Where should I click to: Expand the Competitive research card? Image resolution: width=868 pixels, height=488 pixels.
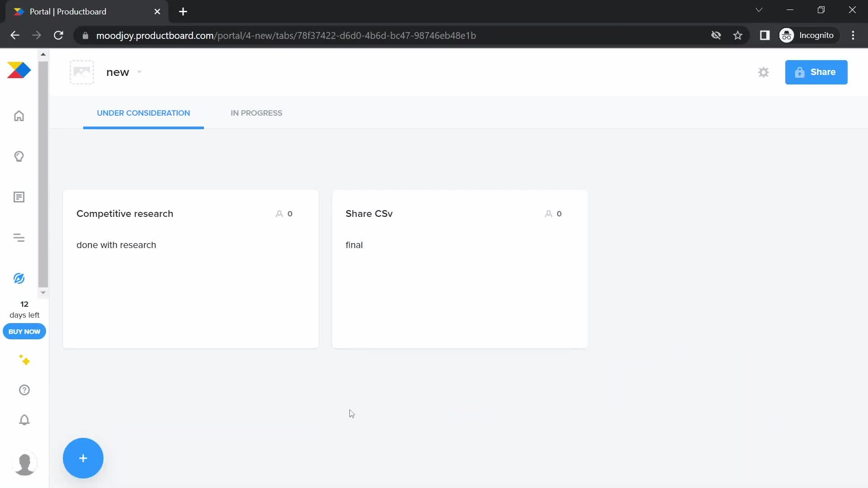coord(125,213)
